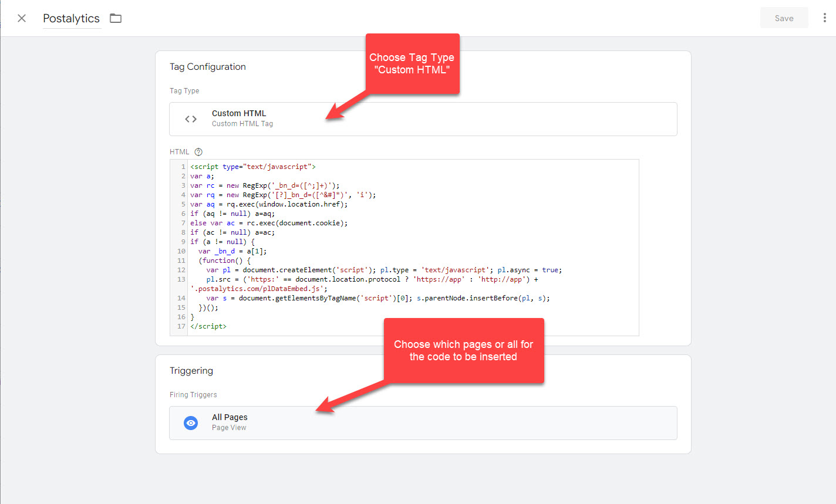Click the line number 17 in gutter

pyautogui.click(x=181, y=326)
